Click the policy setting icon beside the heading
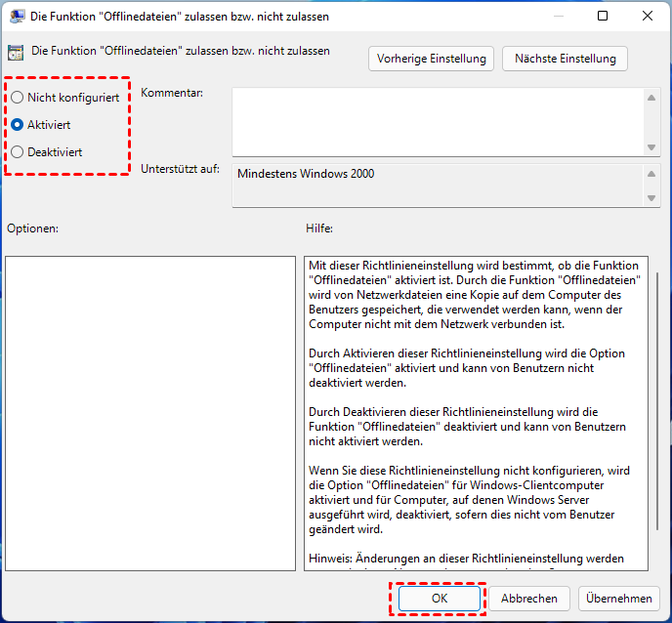This screenshot has width=672, height=623. [x=16, y=53]
